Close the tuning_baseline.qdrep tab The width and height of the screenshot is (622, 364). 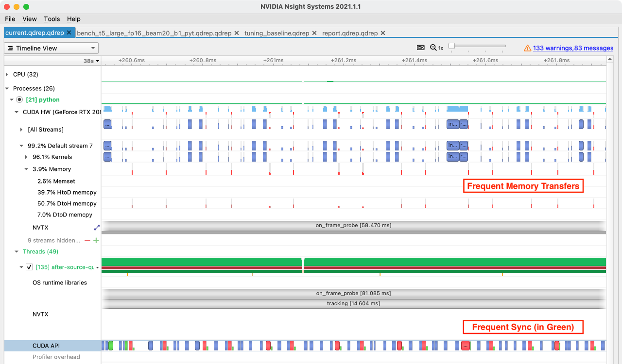click(314, 33)
